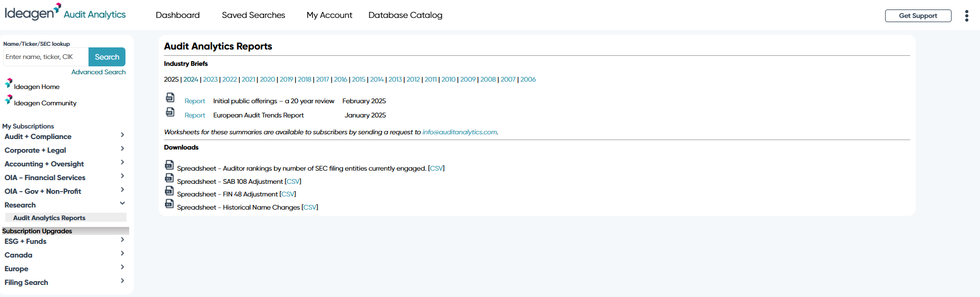Download SAB 108 Adjustment CSV
The width and height of the screenshot is (980, 297).
(293, 182)
